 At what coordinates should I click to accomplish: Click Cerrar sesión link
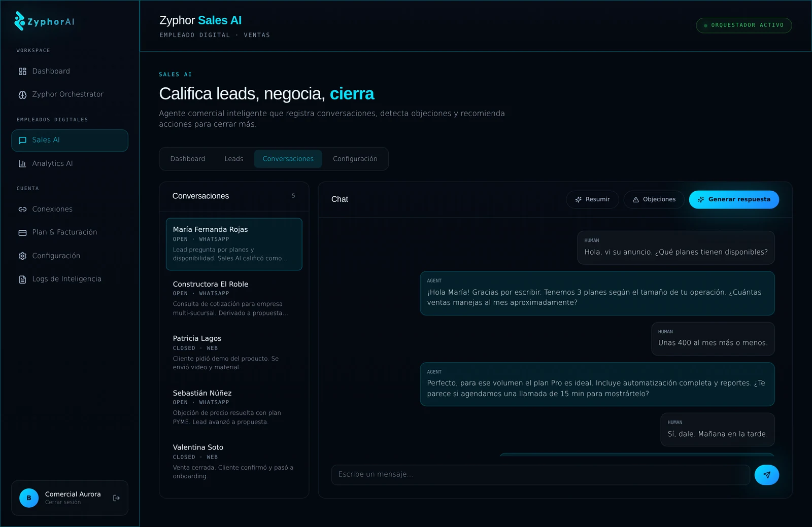click(x=63, y=502)
